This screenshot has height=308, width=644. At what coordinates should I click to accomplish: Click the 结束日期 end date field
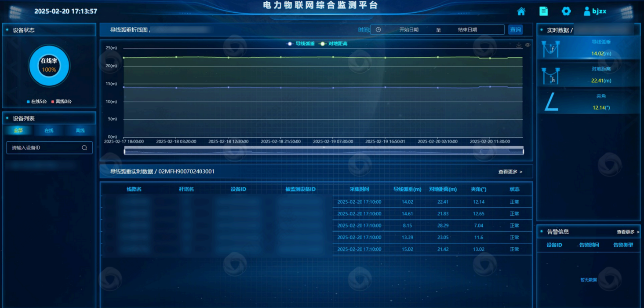coord(467,30)
